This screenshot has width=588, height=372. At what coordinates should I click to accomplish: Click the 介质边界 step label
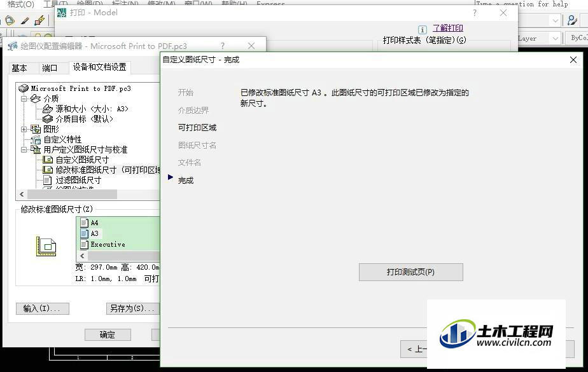tap(193, 111)
